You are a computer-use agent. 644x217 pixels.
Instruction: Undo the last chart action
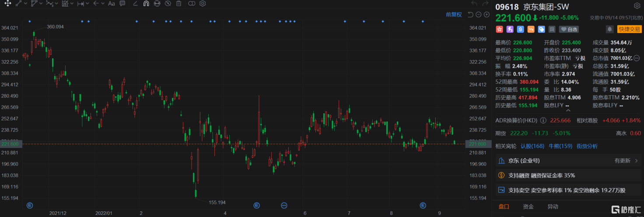pos(474,3)
